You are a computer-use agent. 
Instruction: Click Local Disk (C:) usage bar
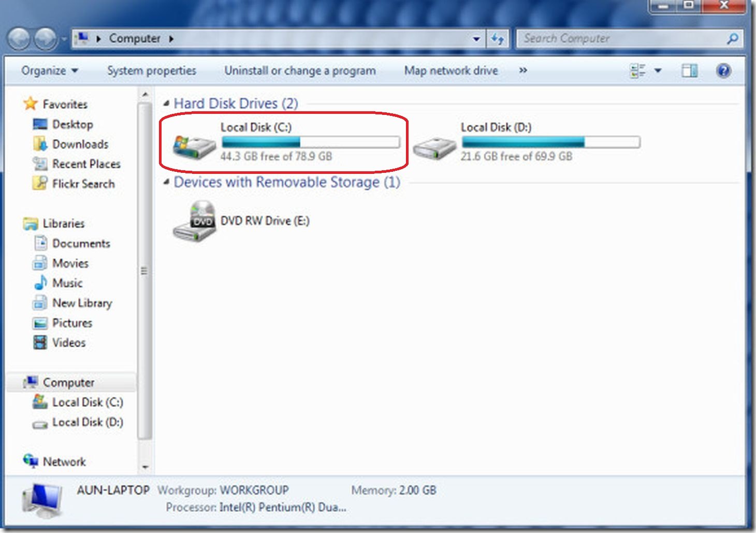(x=311, y=142)
